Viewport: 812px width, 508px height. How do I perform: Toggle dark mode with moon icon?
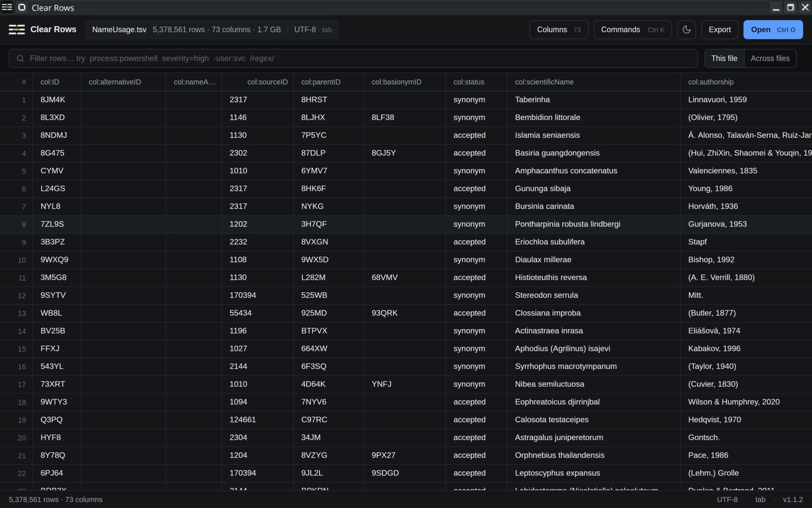[x=687, y=30]
